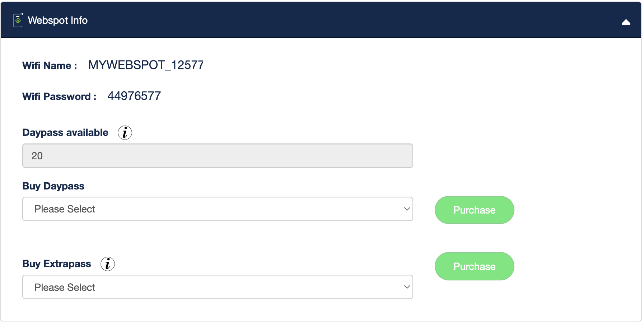Click the Daypass available label
The width and height of the screenshot is (644, 325).
[65, 133]
